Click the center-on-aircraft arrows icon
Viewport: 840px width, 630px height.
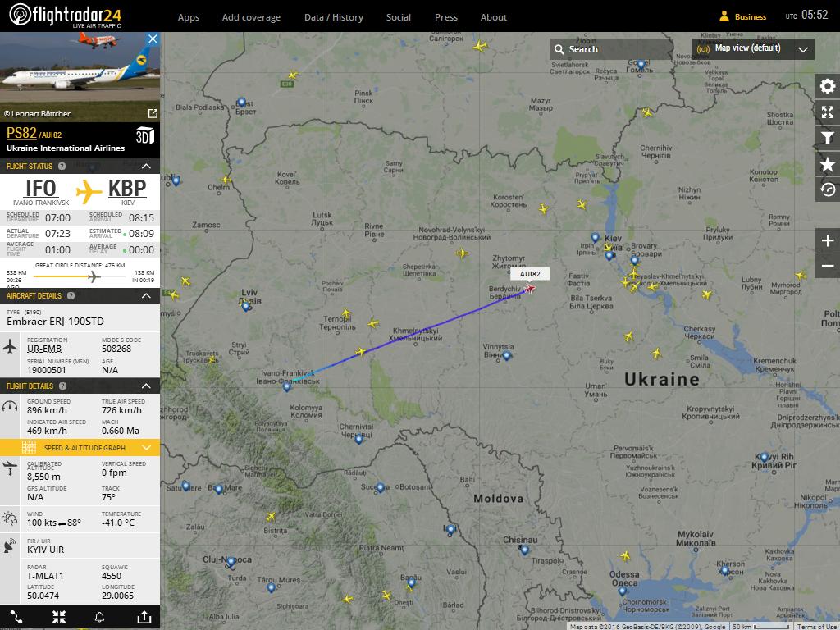(x=59, y=617)
